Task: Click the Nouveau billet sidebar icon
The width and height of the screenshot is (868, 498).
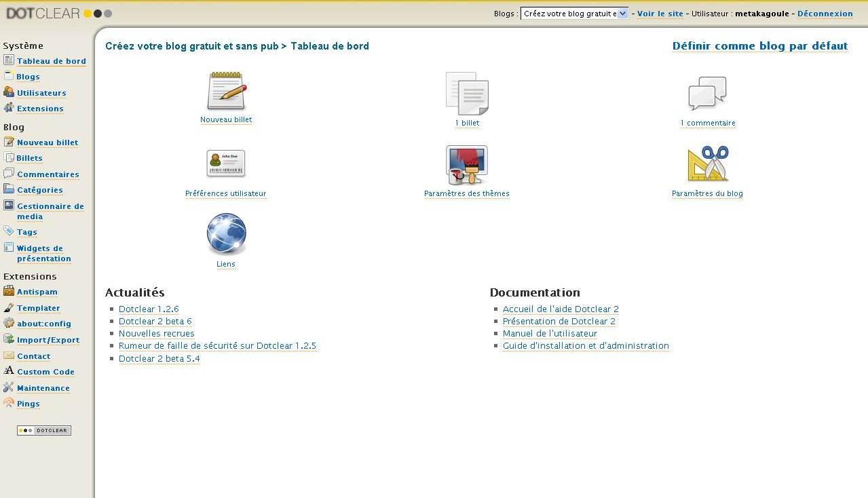Action: (9, 142)
